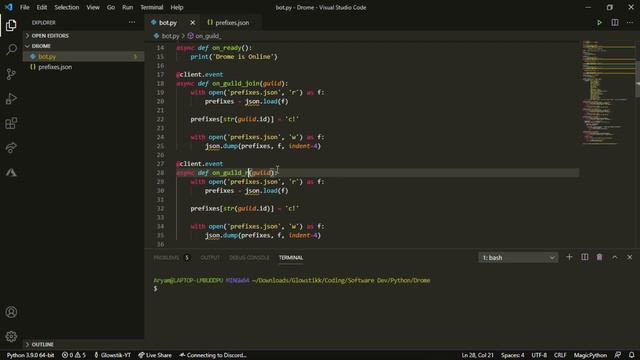Open the Live Share activity bar icon

11,148
